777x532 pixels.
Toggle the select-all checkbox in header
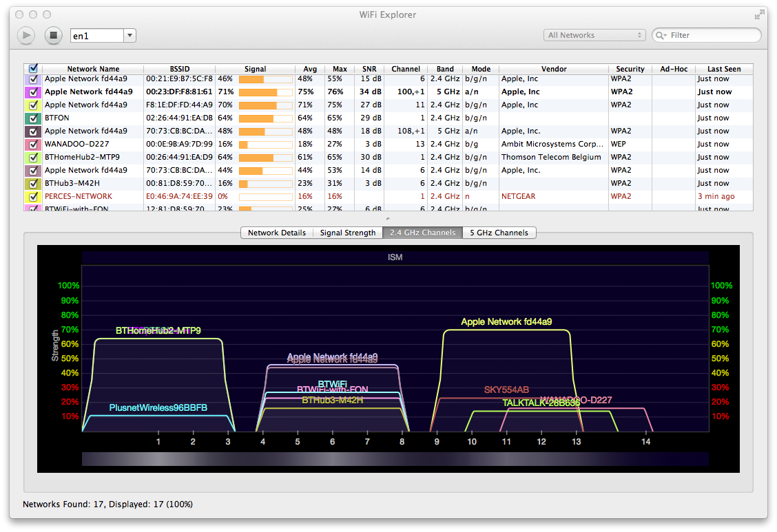click(x=33, y=69)
